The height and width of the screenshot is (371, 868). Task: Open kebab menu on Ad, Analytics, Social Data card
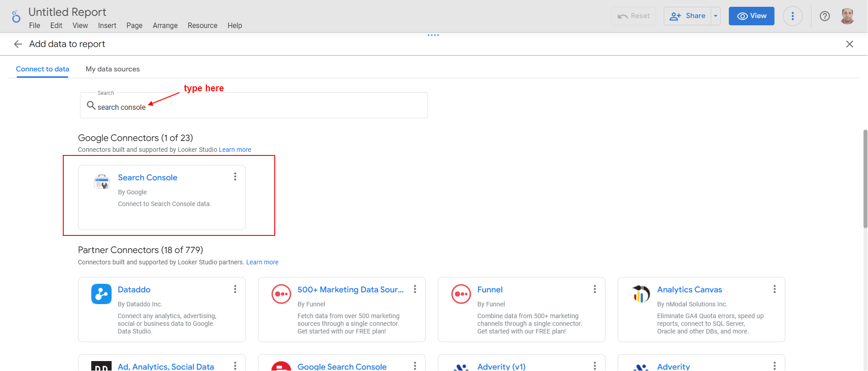[x=235, y=366]
